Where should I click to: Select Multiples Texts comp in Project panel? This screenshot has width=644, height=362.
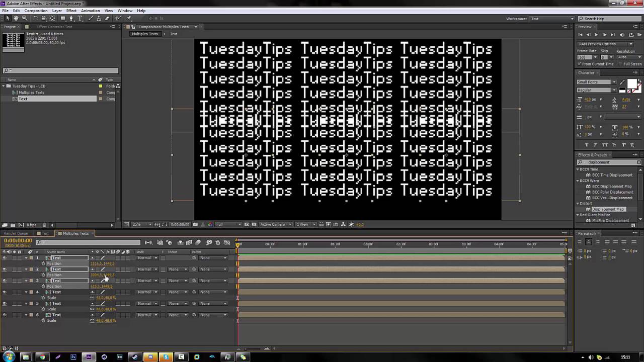[31, 93]
